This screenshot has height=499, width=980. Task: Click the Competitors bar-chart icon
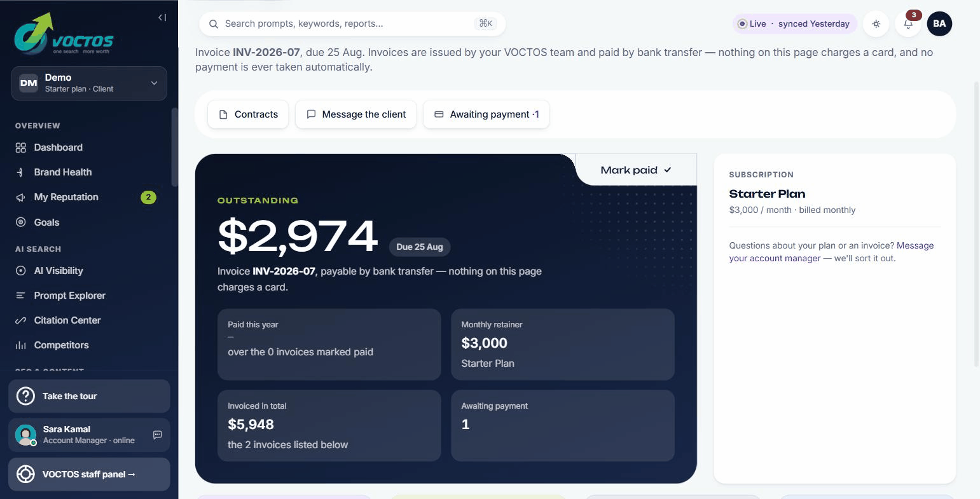click(21, 345)
